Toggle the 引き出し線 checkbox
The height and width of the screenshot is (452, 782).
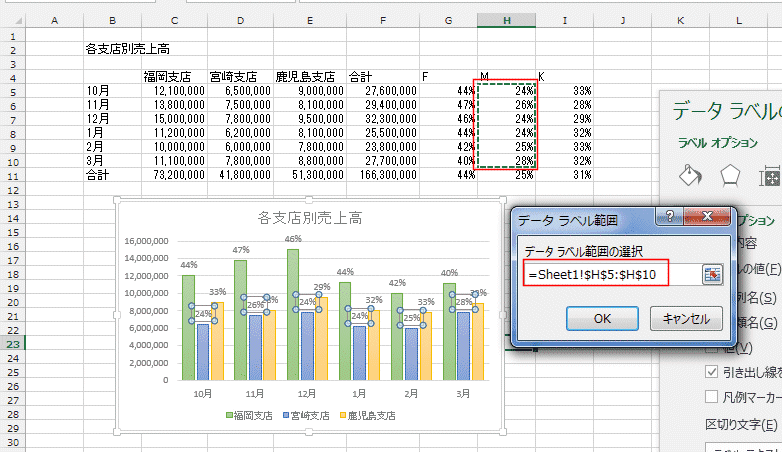712,371
